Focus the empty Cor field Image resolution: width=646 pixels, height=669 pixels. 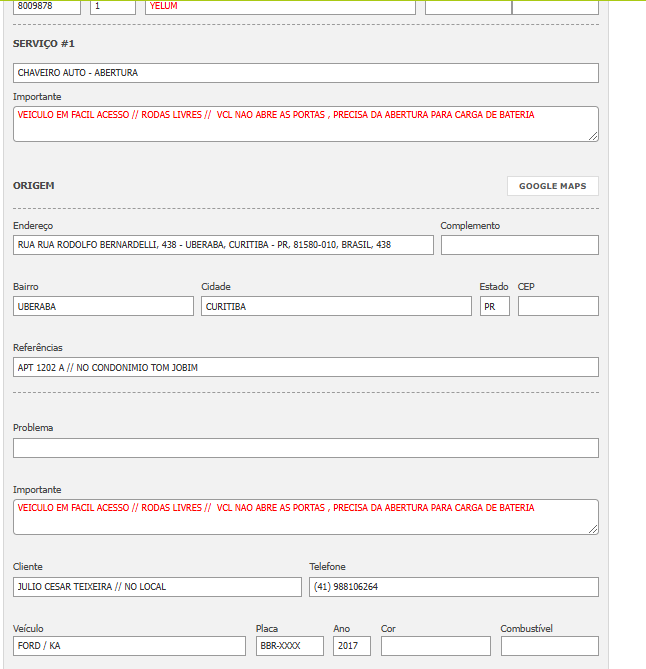click(435, 646)
